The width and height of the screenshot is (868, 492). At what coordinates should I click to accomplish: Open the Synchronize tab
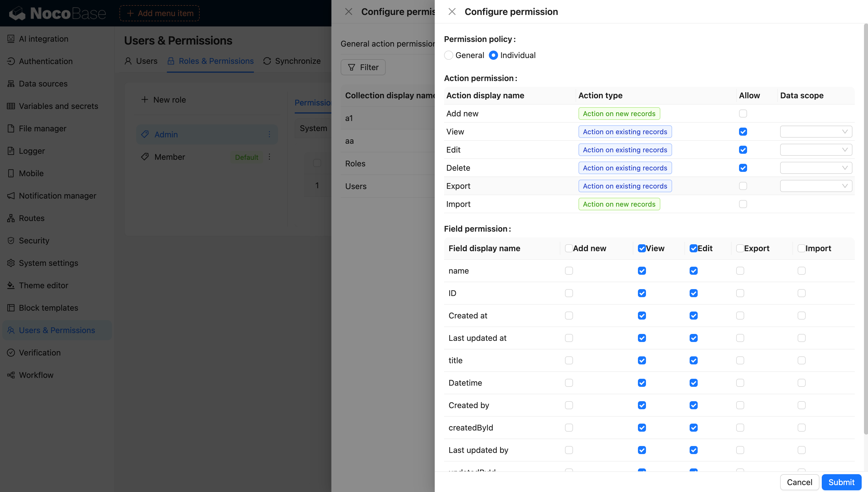coord(292,61)
